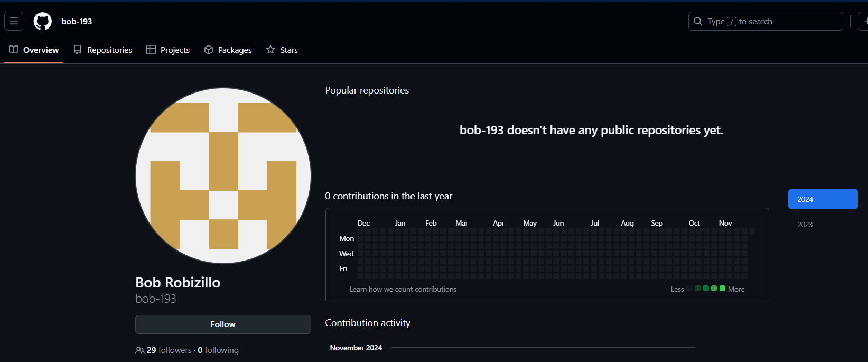The width and height of the screenshot is (868, 362).
Task: Open the hamburger navigation menu
Action: click(x=14, y=21)
